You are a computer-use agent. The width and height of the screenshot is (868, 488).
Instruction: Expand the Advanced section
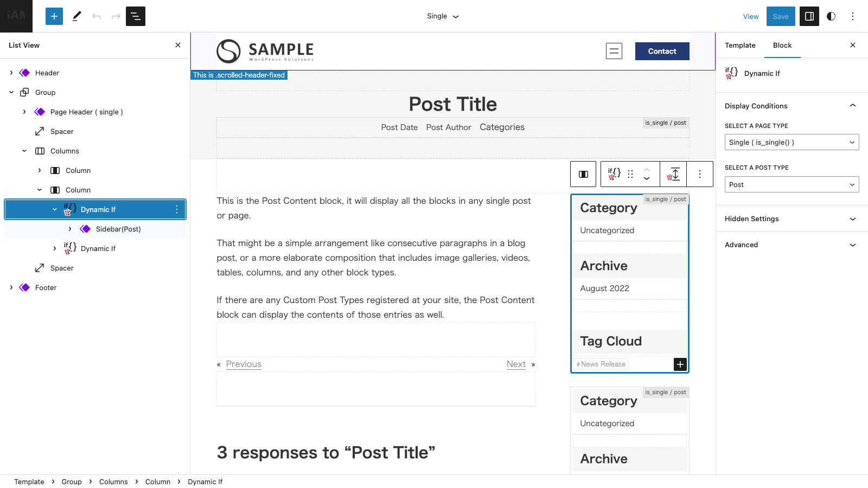790,245
